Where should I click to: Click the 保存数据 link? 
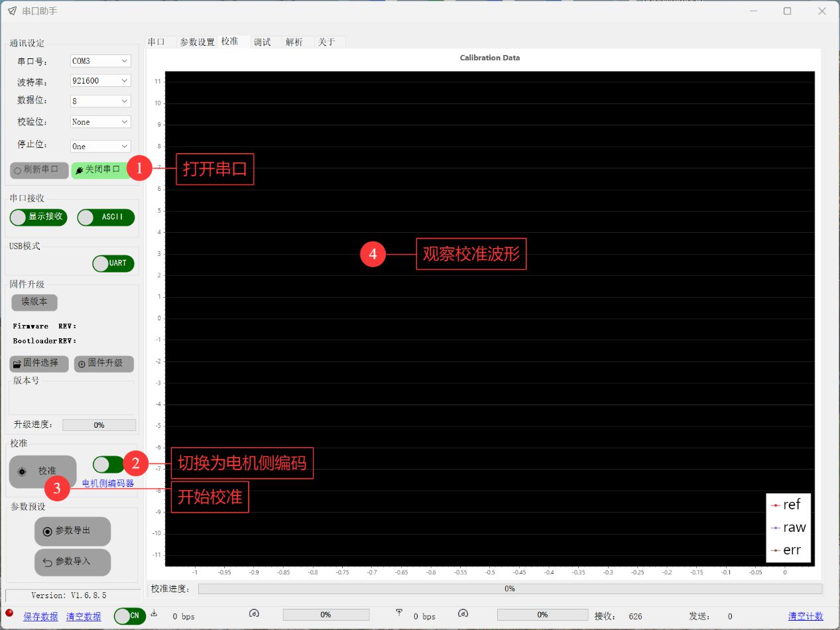coord(40,616)
